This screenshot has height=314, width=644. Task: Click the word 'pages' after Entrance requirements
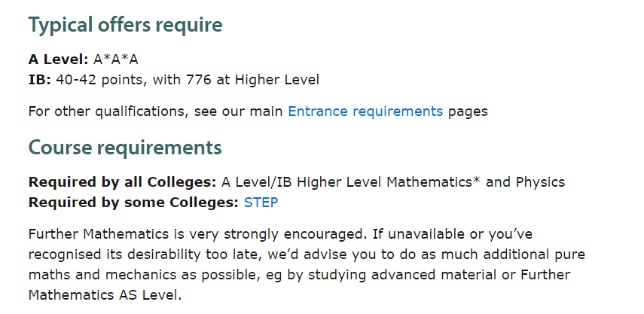[468, 111]
